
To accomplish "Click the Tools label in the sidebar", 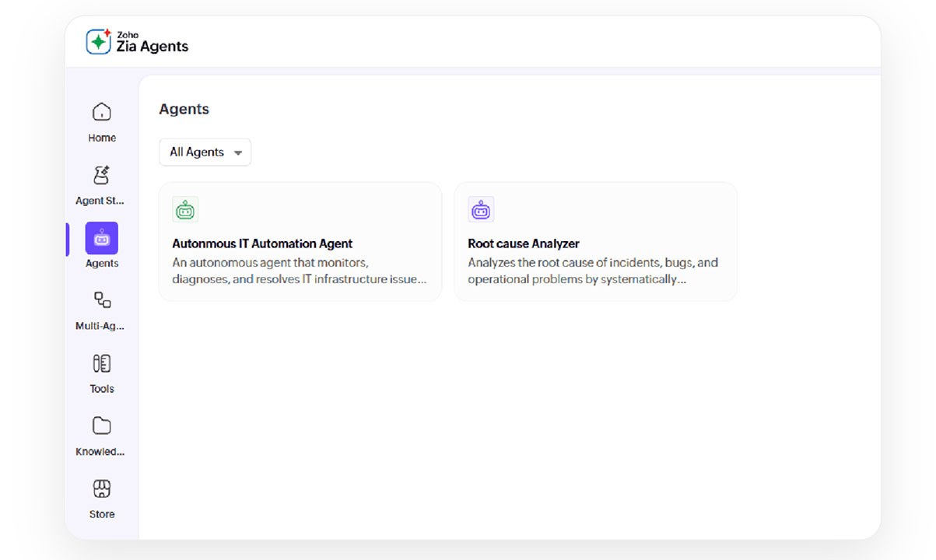I will tap(102, 389).
